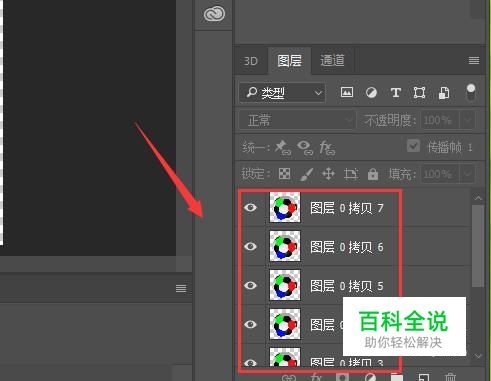The image size is (491, 381).
Task: Lock all padlock icon
Action: point(373,174)
